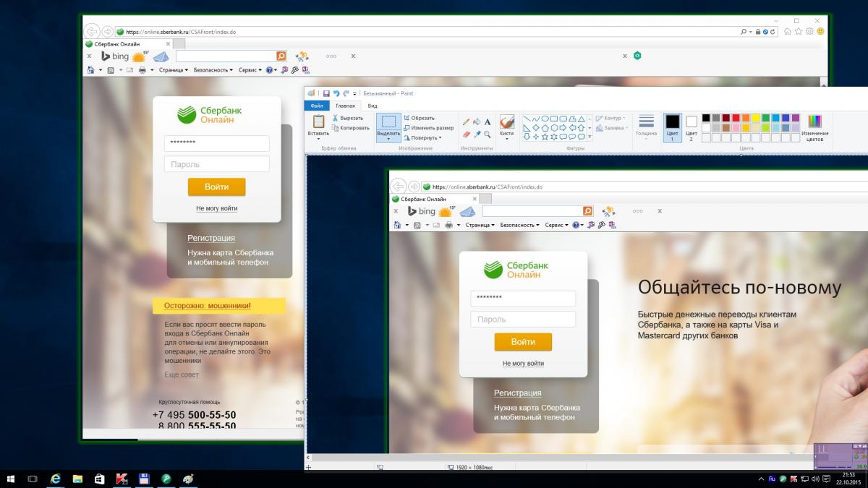Select the Line shape in Фигуры gallery
The image size is (868, 488).
click(x=527, y=119)
